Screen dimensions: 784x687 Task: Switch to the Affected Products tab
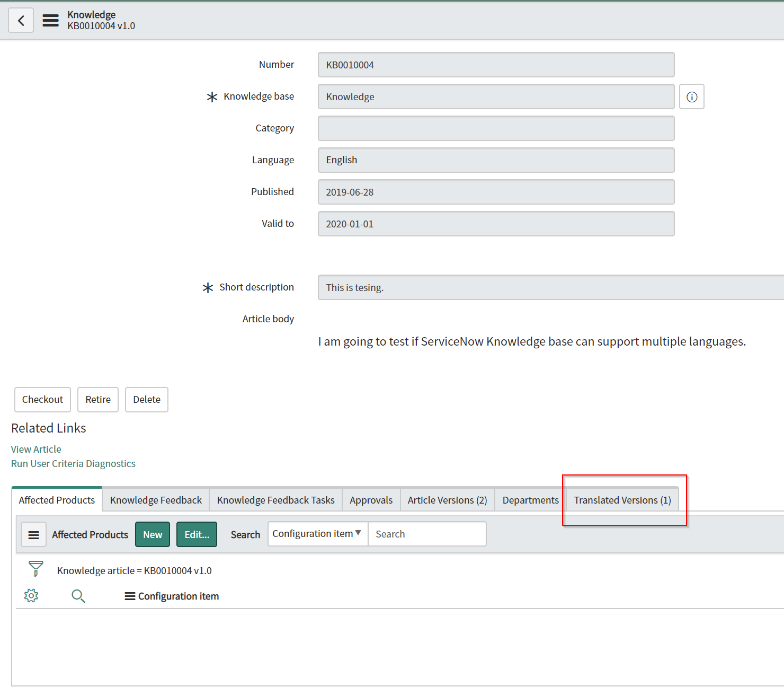tap(57, 500)
